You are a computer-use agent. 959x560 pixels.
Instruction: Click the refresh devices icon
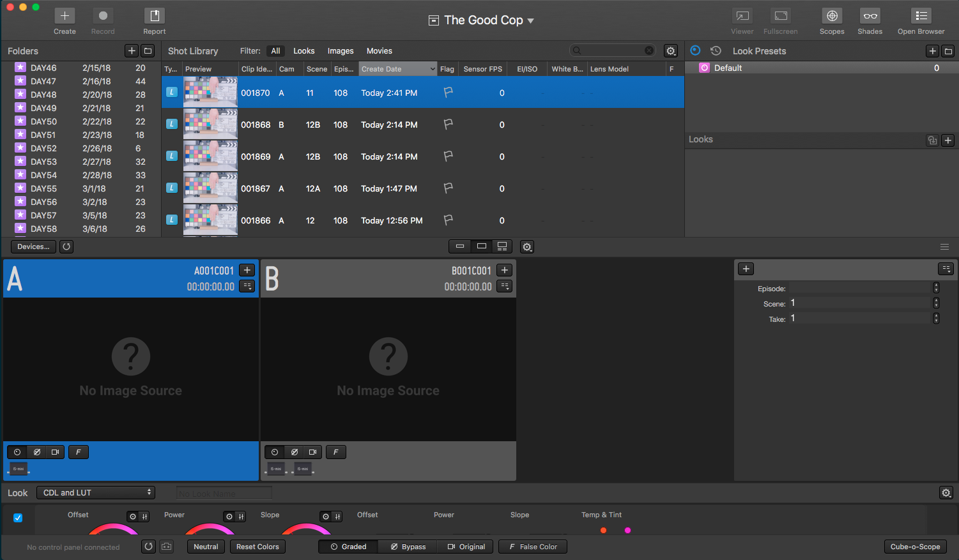[x=66, y=246]
